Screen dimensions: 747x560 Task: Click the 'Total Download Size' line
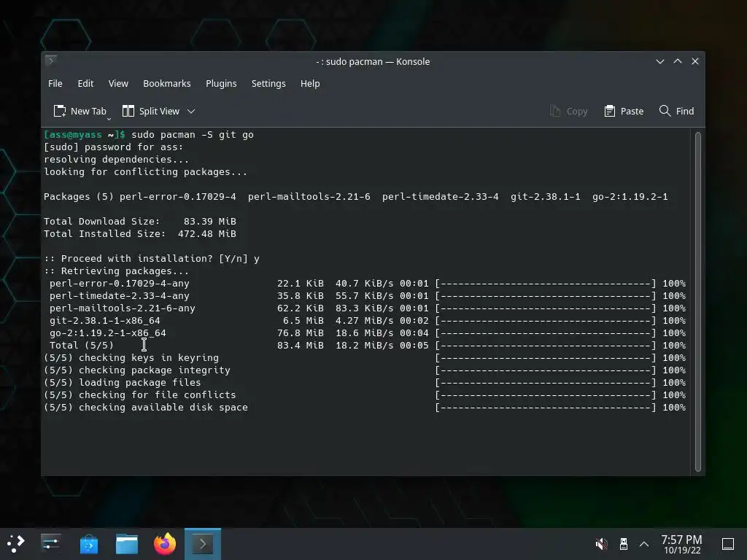(x=140, y=222)
